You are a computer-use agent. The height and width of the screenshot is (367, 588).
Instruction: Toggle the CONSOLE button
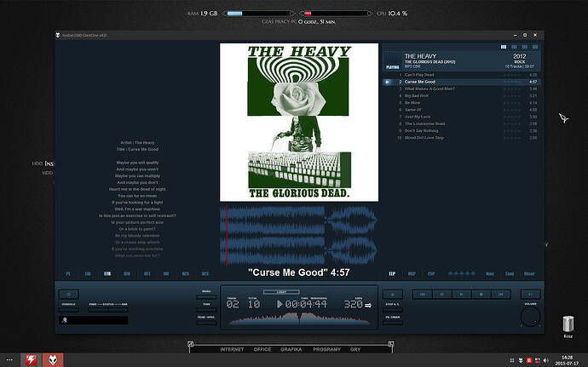click(69, 310)
